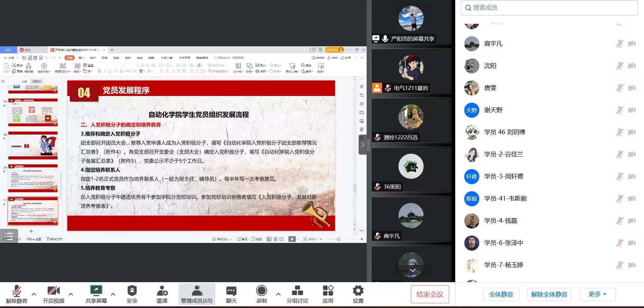Click the search members (搜索成员) field

(549, 8)
